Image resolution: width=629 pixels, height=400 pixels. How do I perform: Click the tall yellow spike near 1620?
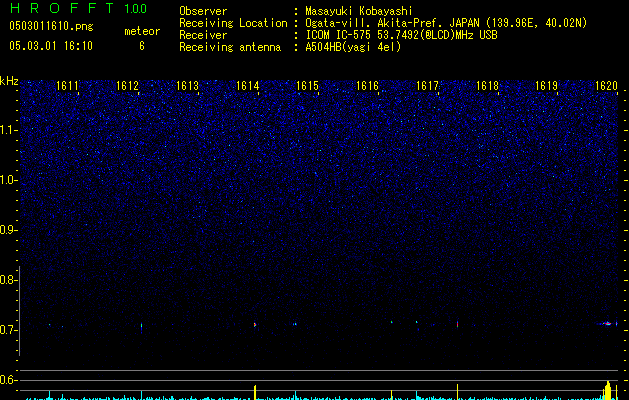coord(607,389)
